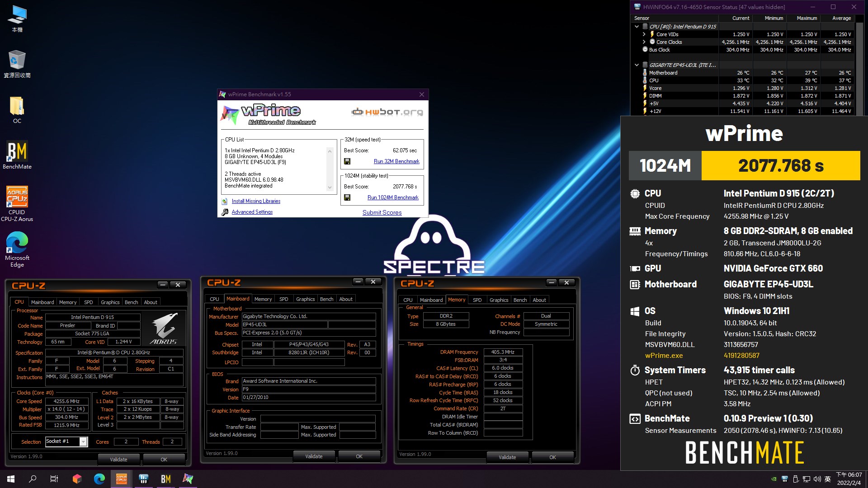868x488 pixels.
Task: Click Run 32M Benchmark link
Action: pyautogui.click(x=396, y=161)
